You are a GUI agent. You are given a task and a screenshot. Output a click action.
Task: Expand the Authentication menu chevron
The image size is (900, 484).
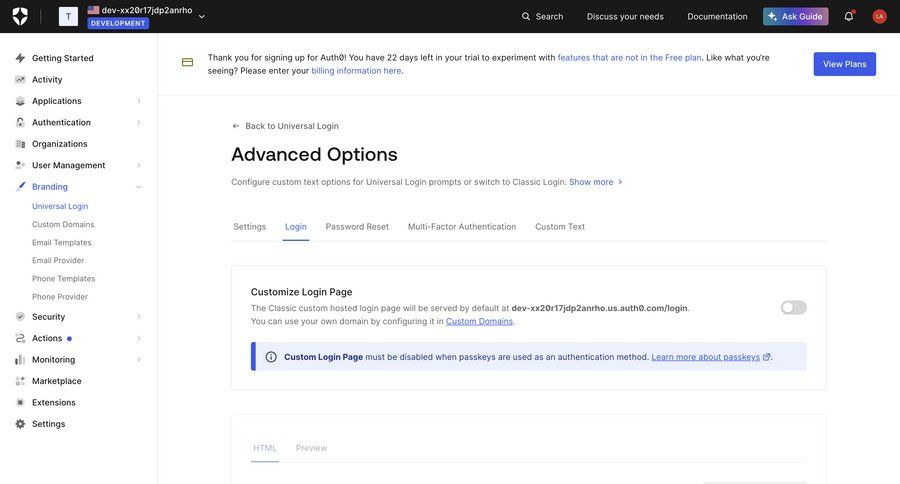click(x=139, y=122)
